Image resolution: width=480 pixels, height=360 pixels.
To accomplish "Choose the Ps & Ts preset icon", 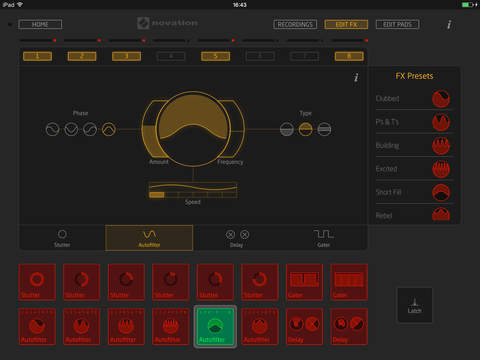I will coord(441,122).
